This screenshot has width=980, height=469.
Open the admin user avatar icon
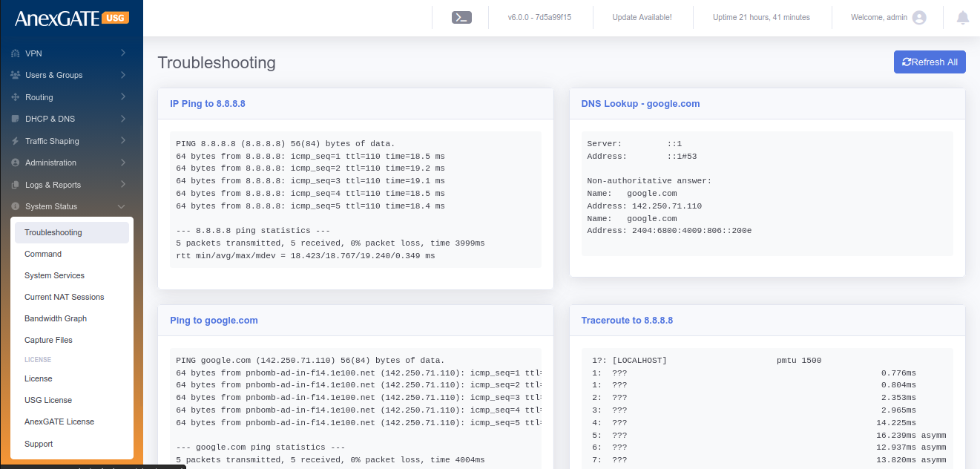coord(919,17)
